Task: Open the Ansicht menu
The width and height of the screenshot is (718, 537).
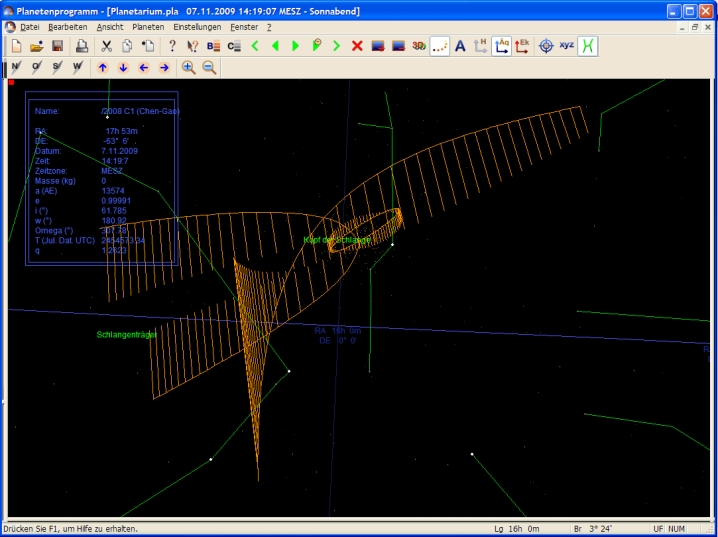Action: [x=110, y=27]
